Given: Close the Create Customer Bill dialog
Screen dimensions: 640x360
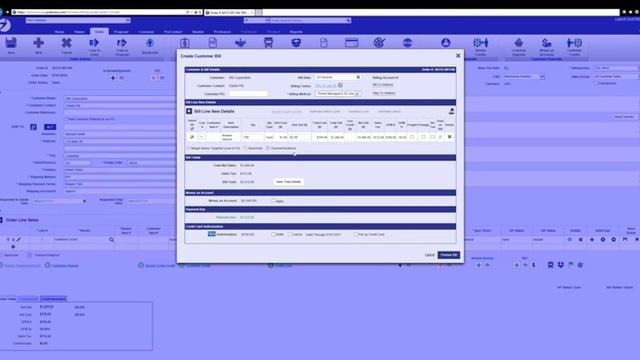Looking at the screenshot, I should click(x=458, y=56).
